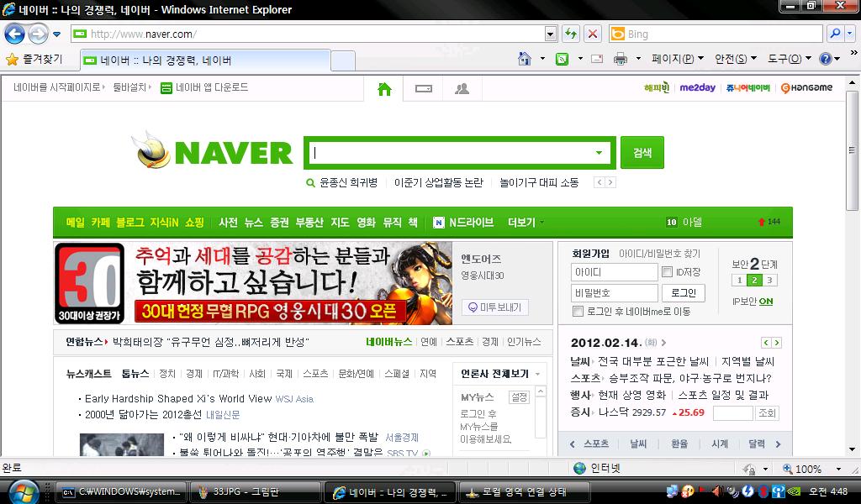Screen dimensions: 861x504
Task: Click the N드라이브 icon in green menu
Action: click(438, 222)
